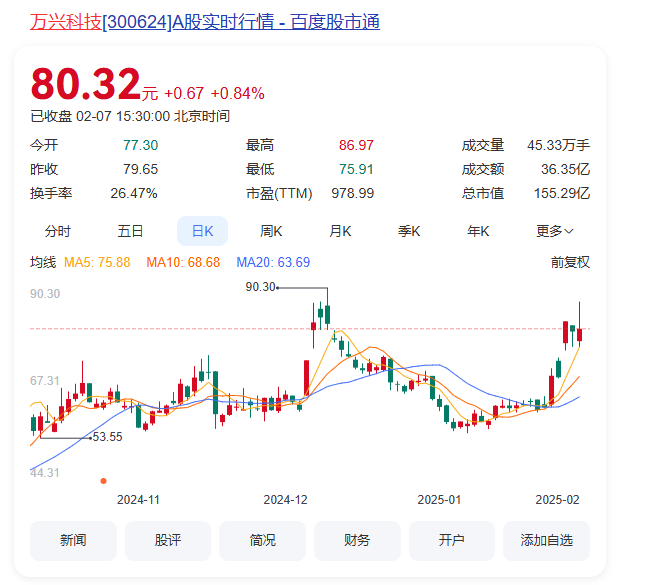
Task: Click the 最低 value 75.91
Action: pyautogui.click(x=356, y=169)
